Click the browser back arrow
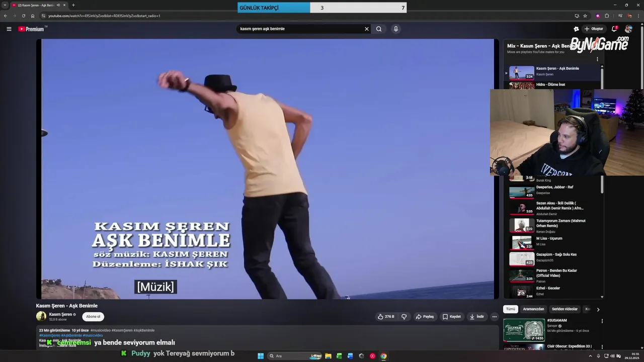Image resolution: width=644 pixels, height=362 pixels. (x=6, y=16)
